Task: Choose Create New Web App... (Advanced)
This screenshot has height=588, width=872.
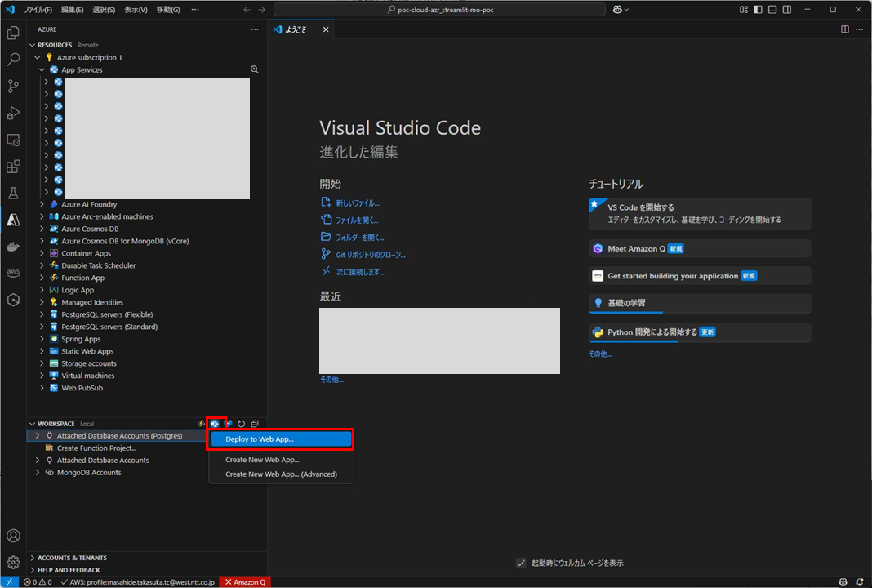Action: 281,474
